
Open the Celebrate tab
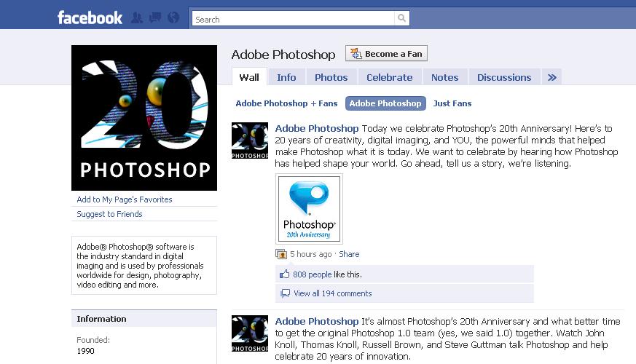389,77
